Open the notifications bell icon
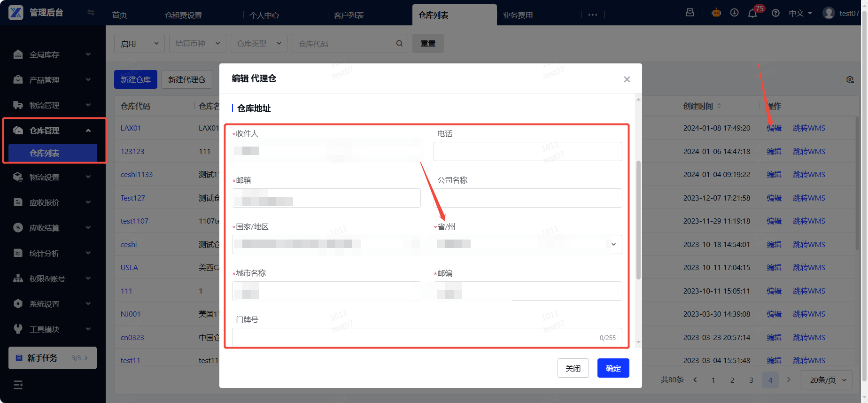This screenshot has width=868, height=403. pos(752,13)
